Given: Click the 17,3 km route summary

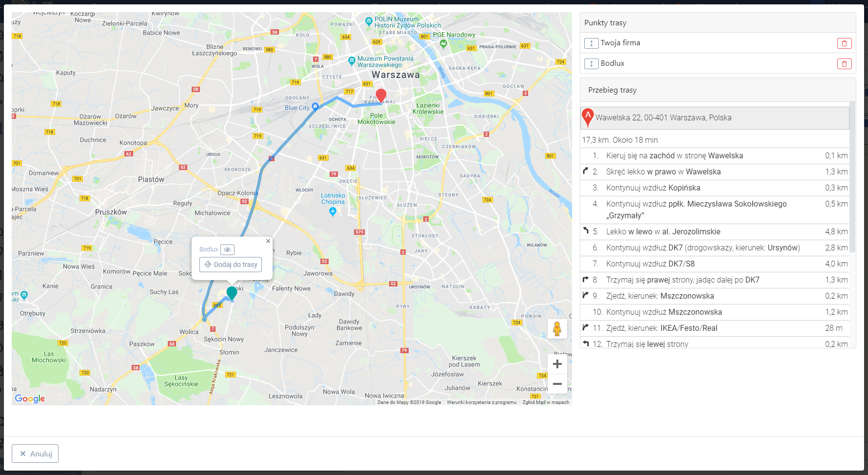Looking at the screenshot, I should [x=620, y=140].
